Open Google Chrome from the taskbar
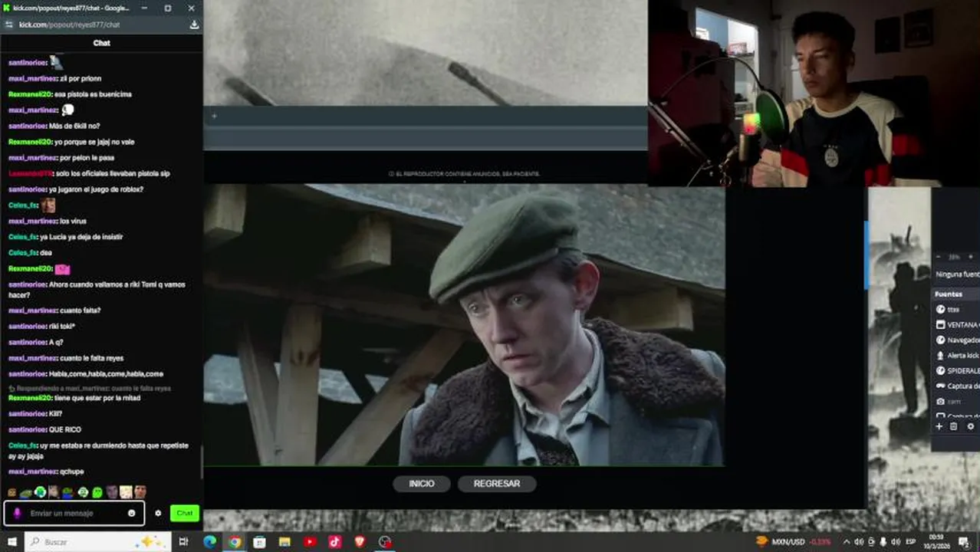Image resolution: width=980 pixels, height=552 pixels. pyautogui.click(x=235, y=542)
